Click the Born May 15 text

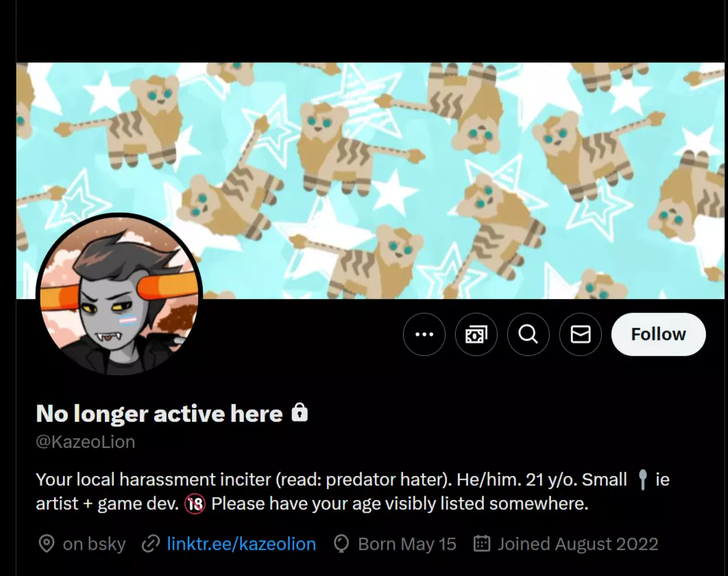coord(407,544)
